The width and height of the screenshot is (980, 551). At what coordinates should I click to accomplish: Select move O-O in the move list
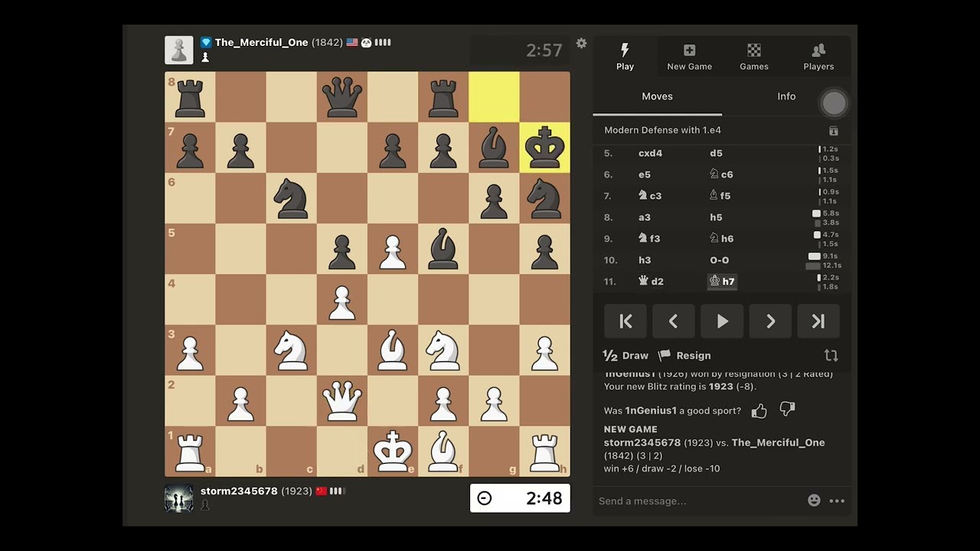720,260
